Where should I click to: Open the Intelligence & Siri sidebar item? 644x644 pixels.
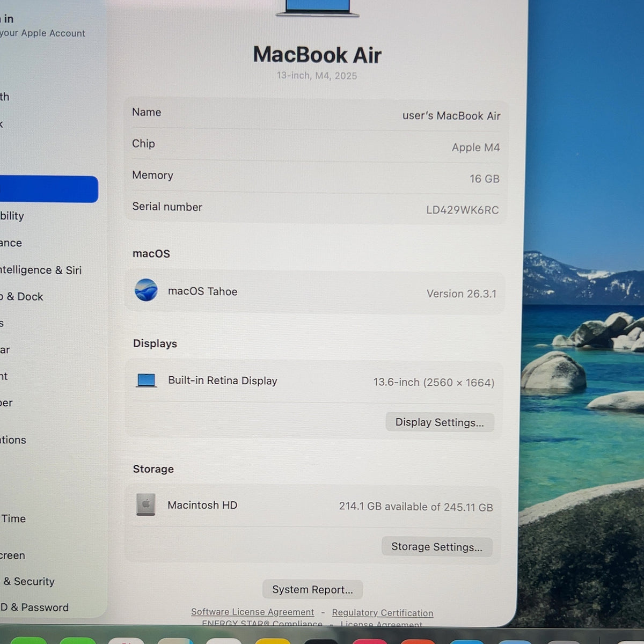click(x=41, y=270)
